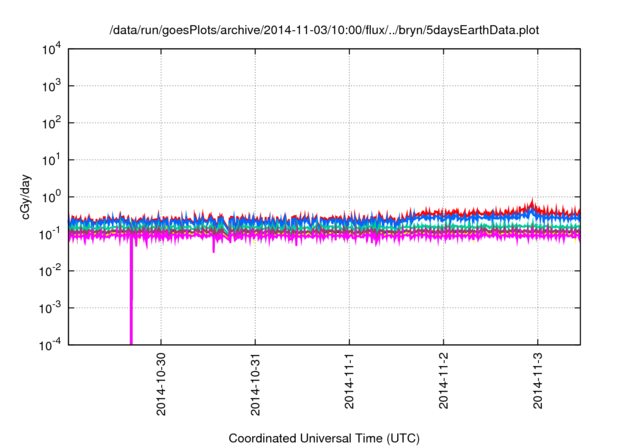Click the 2014-11-1 date label

[349, 381]
